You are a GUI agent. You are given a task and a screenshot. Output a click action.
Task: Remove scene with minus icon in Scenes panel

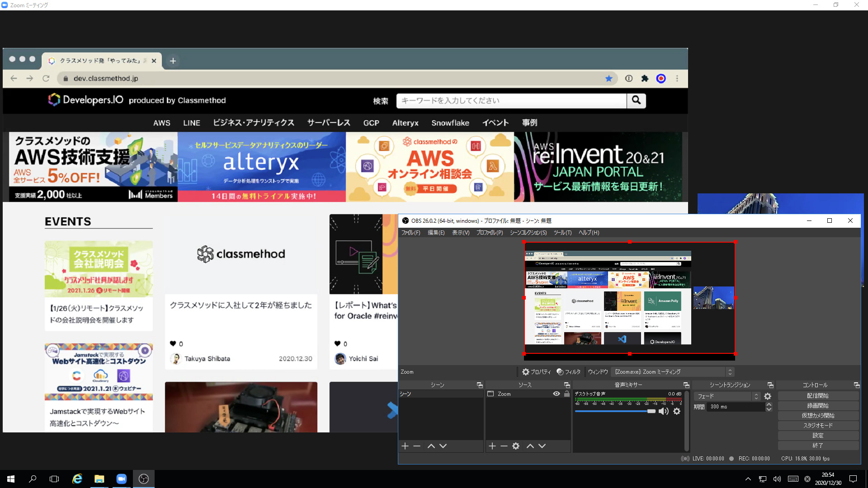coord(417,446)
